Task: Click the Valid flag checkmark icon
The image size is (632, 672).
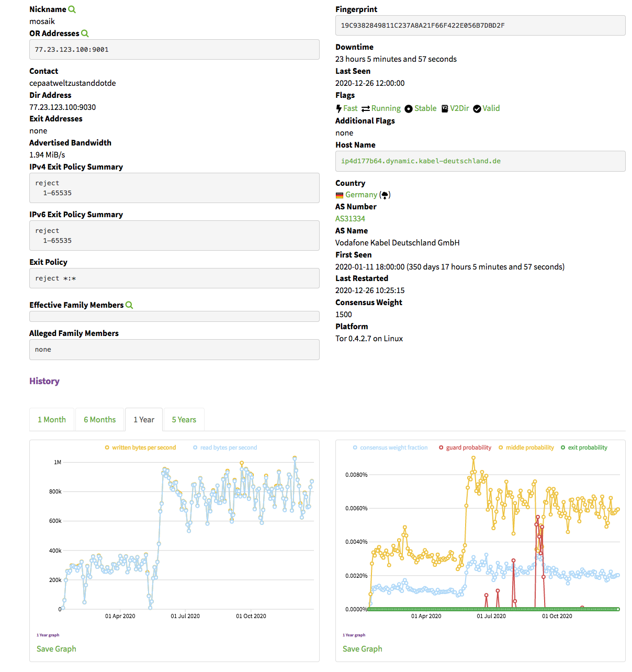Action: [x=477, y=108]
